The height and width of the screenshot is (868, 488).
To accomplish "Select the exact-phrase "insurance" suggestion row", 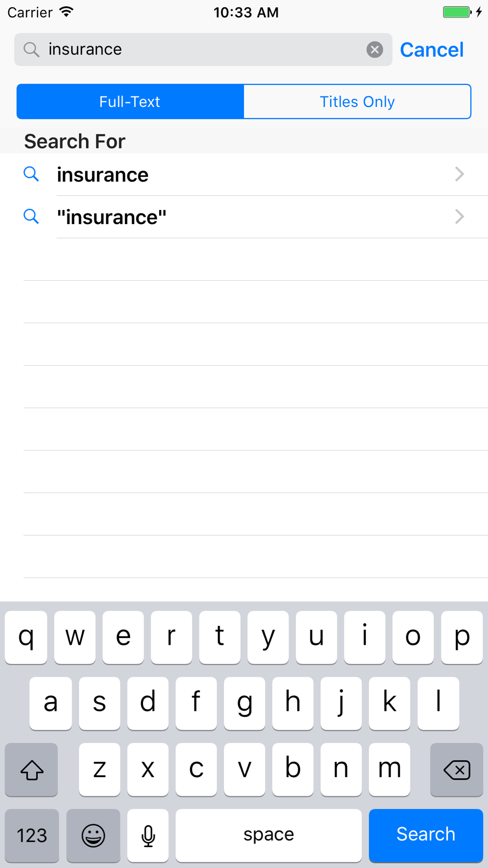I will [244, 217].
